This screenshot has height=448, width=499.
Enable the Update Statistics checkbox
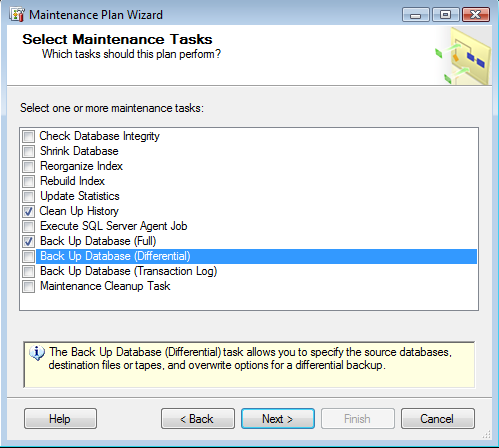(28, 196)
